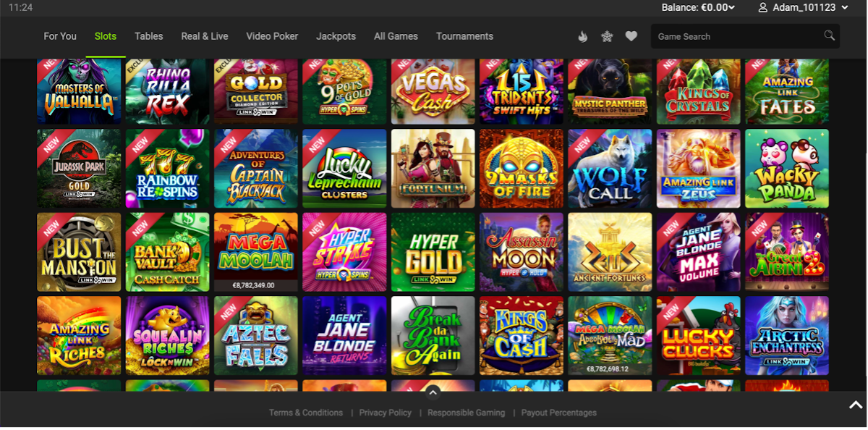Open the hot games flame icon

pos(583,36)
